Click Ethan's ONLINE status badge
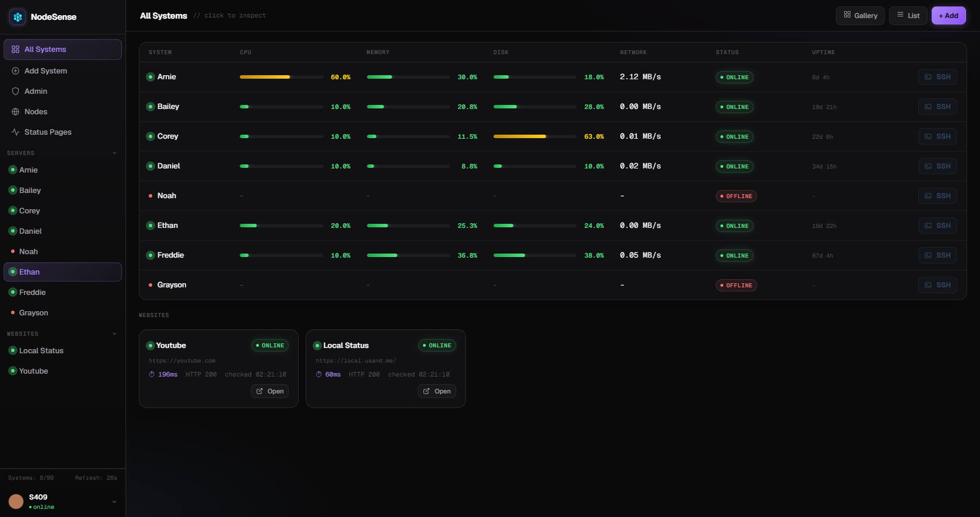 pyautogui.click(x=734, y=226)
